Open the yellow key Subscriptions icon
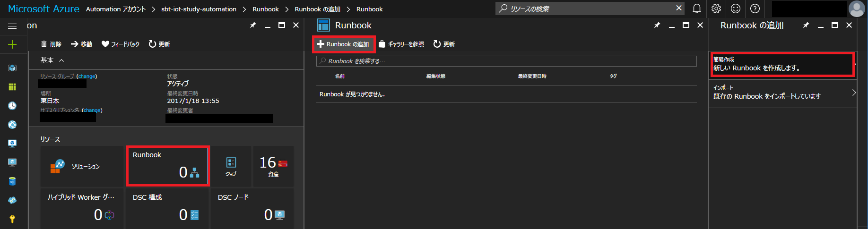The height and width of the screenshot is (229, 868). (x=12, y=219)
